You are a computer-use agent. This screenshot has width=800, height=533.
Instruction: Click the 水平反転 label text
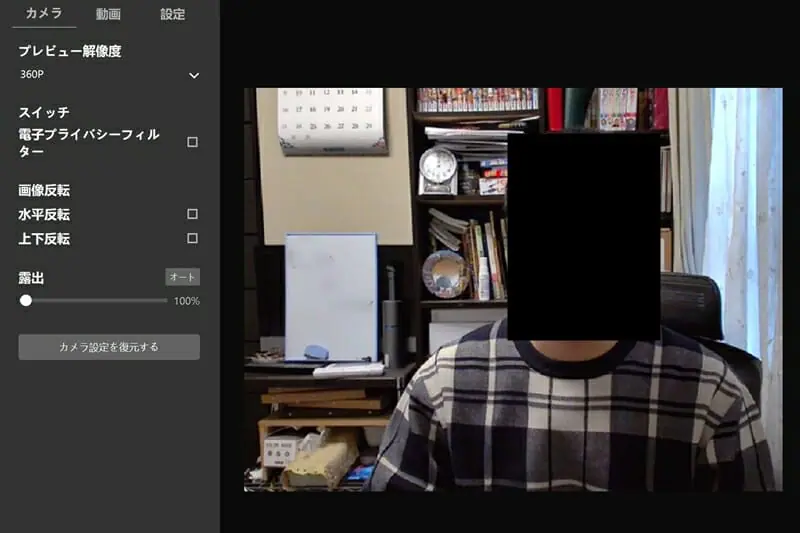click(44, 214)
